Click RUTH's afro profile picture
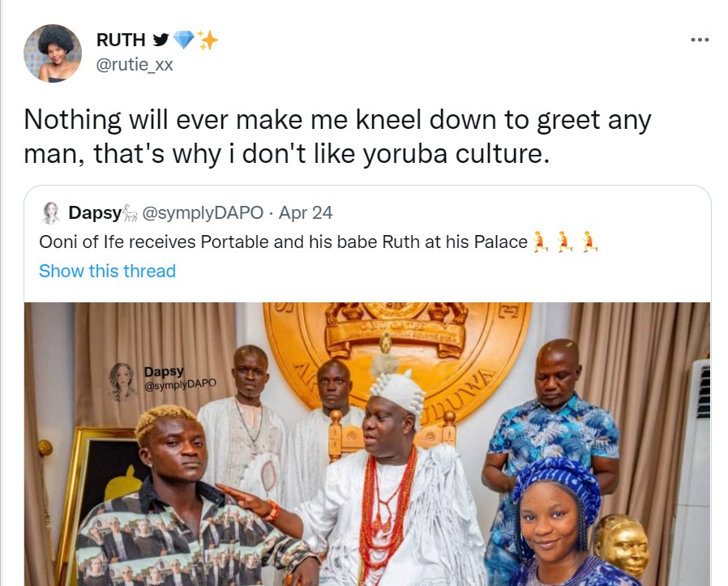 [53, 53]
